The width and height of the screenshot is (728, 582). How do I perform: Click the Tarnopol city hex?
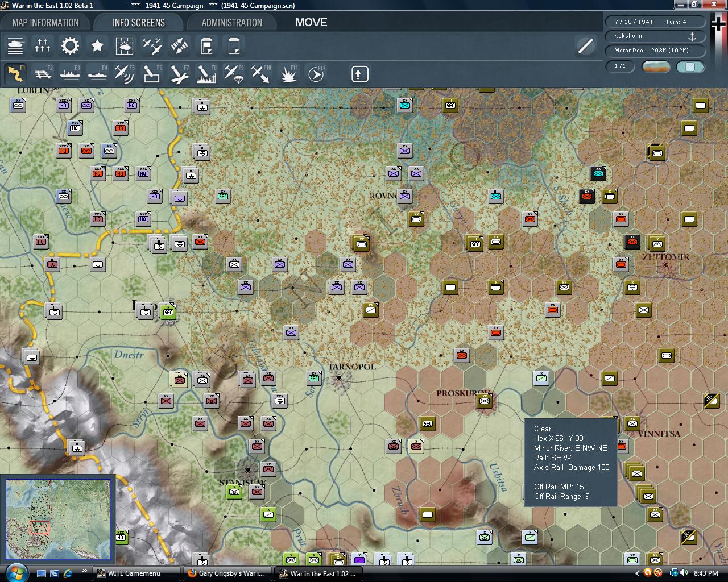pyautogui.click(x=339, y=378)
